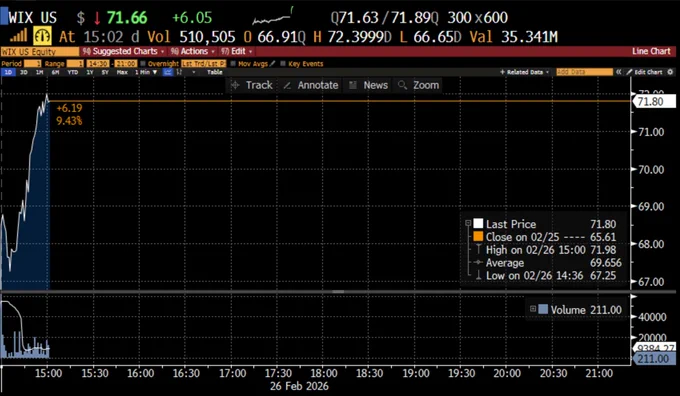
Task: Click the Period value input field
Action: click(33, 64)
